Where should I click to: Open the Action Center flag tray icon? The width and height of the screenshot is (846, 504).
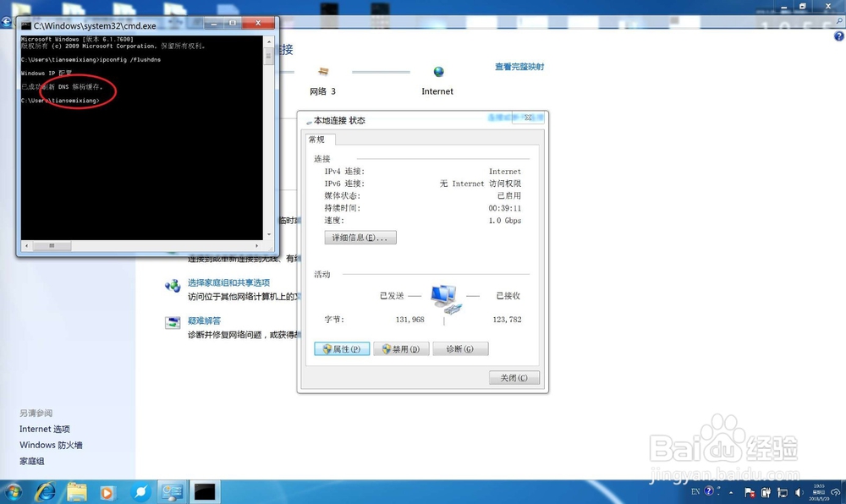(x=750, y=492)
